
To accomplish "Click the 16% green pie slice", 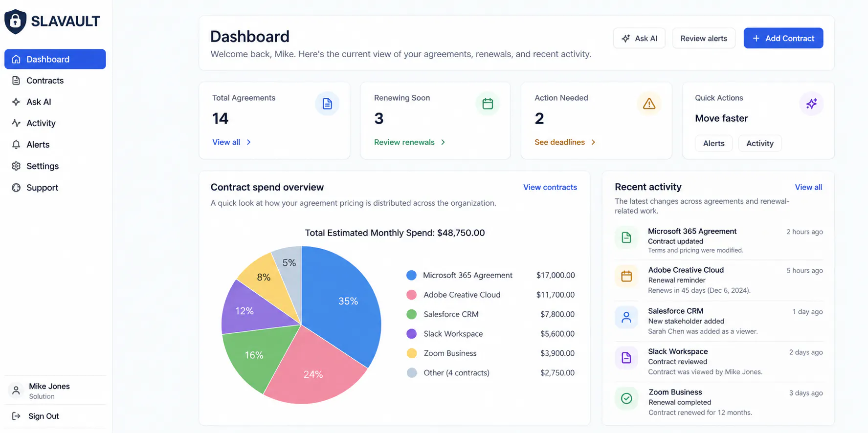I will point(253,355).
